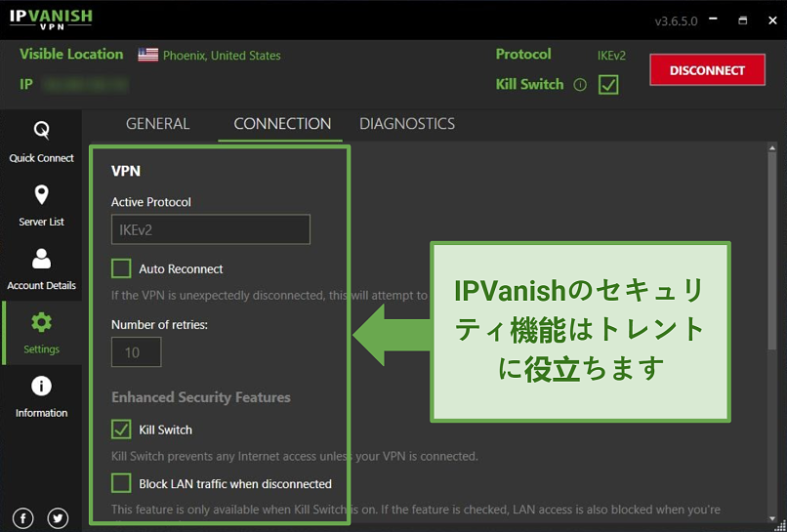Click the Visible Location label

coord(71,55)
